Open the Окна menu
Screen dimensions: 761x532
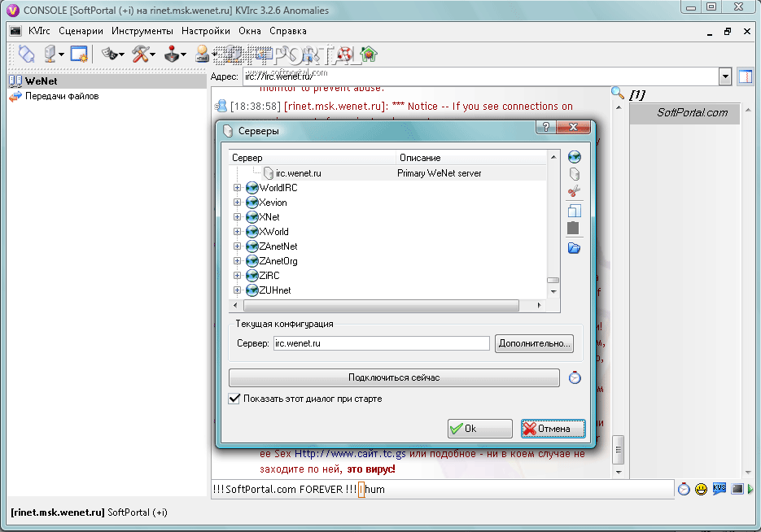pos(249,31)
